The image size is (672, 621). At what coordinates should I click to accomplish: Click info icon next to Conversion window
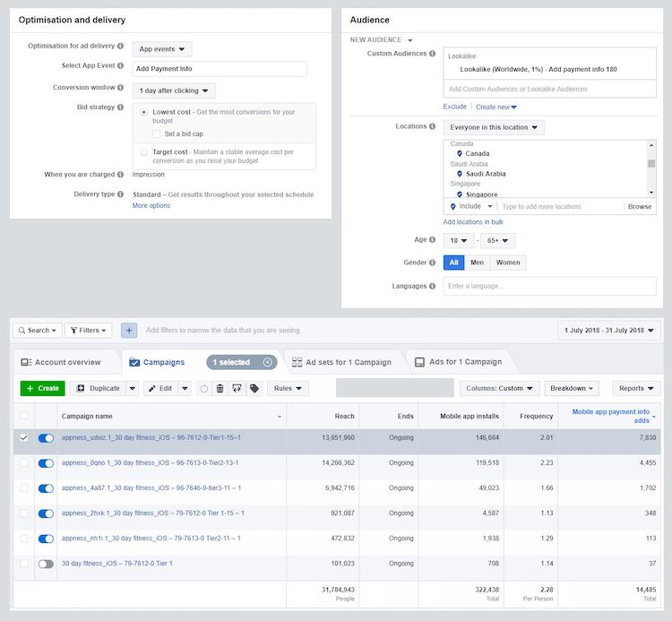(x=120, y=88)
